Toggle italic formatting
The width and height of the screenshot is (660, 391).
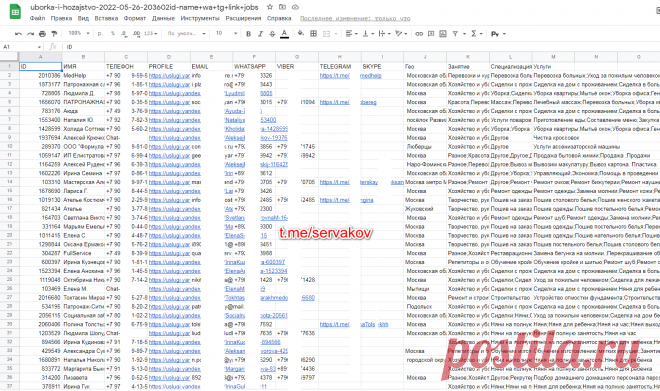point(260,34)
